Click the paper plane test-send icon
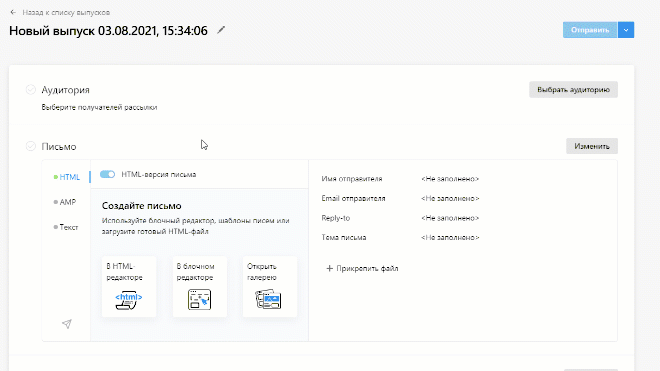The image size is (660, 371). coord(67,323)
